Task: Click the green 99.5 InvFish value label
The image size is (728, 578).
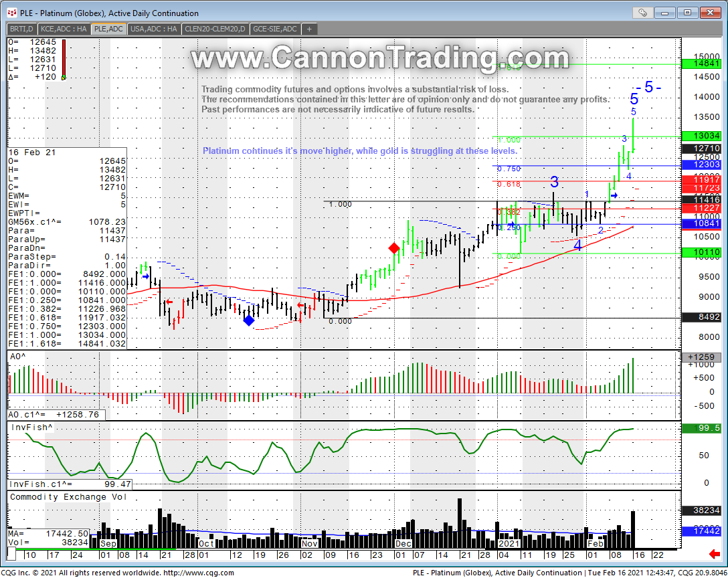Action: click(x=701, y=428)
